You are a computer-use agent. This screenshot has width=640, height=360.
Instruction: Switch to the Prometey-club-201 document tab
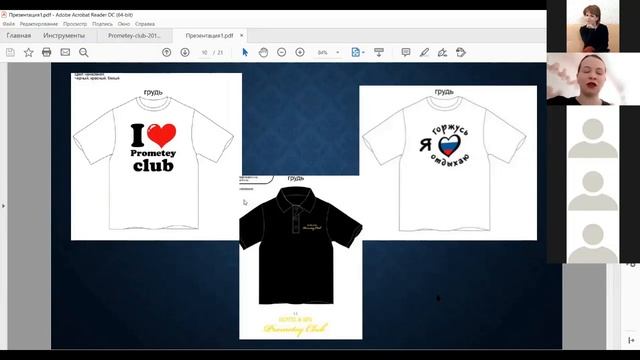tap(134, 36)
